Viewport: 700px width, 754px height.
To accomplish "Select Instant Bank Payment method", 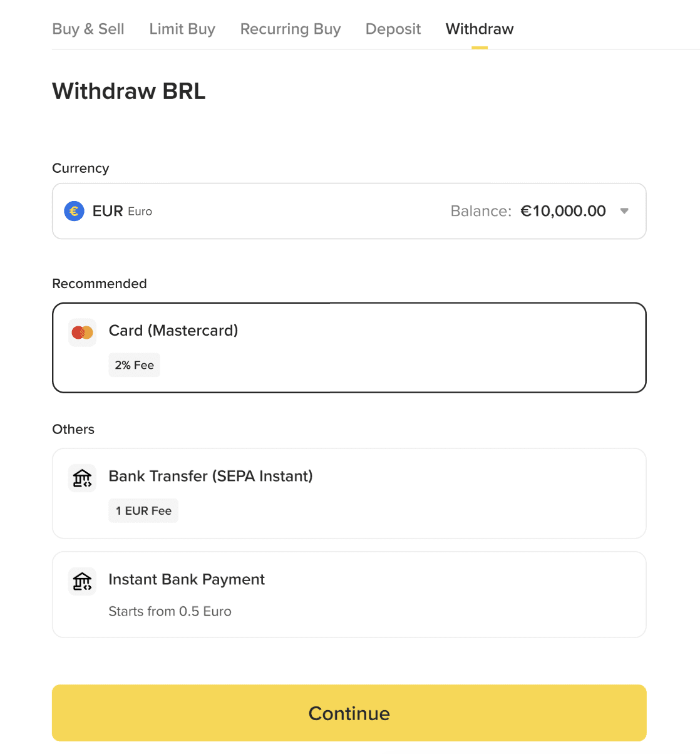I will (x=349, y=594).
